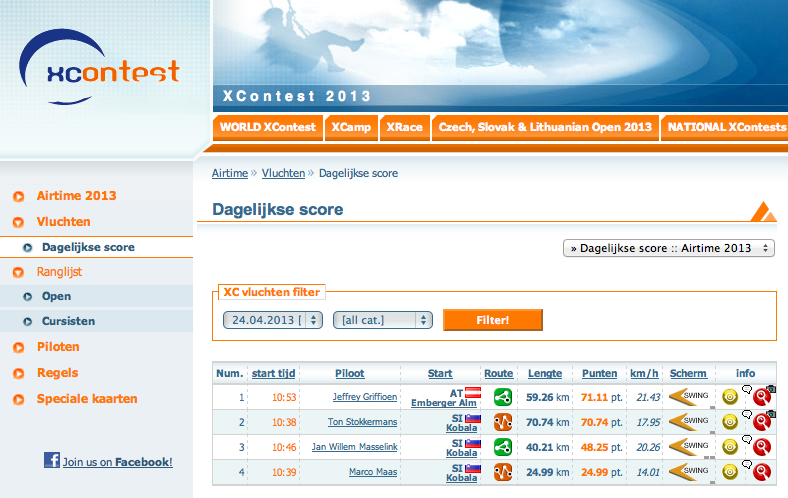Sort table by Lengte column
This screenshot has height=498, width=788.
(545, 373)
